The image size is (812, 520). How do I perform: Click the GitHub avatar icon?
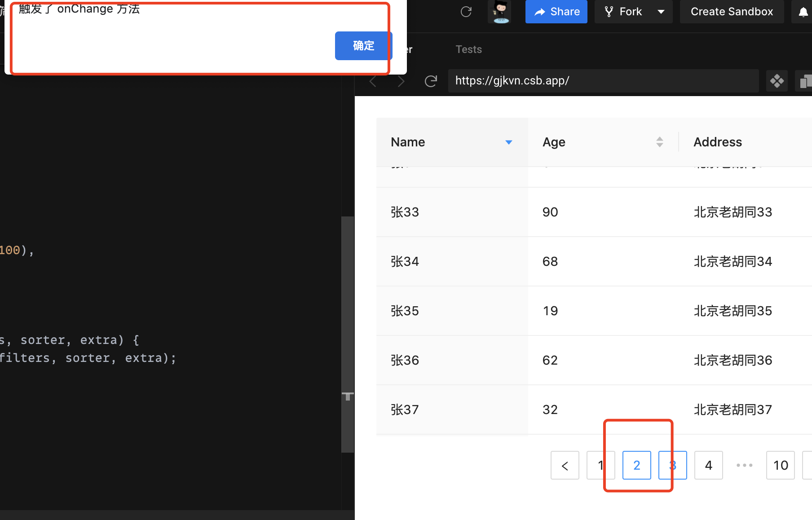tap(499, 12)
